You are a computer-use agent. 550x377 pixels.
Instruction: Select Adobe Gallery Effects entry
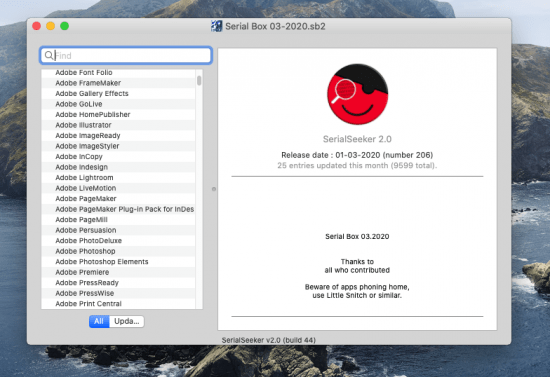pos(119,94)
